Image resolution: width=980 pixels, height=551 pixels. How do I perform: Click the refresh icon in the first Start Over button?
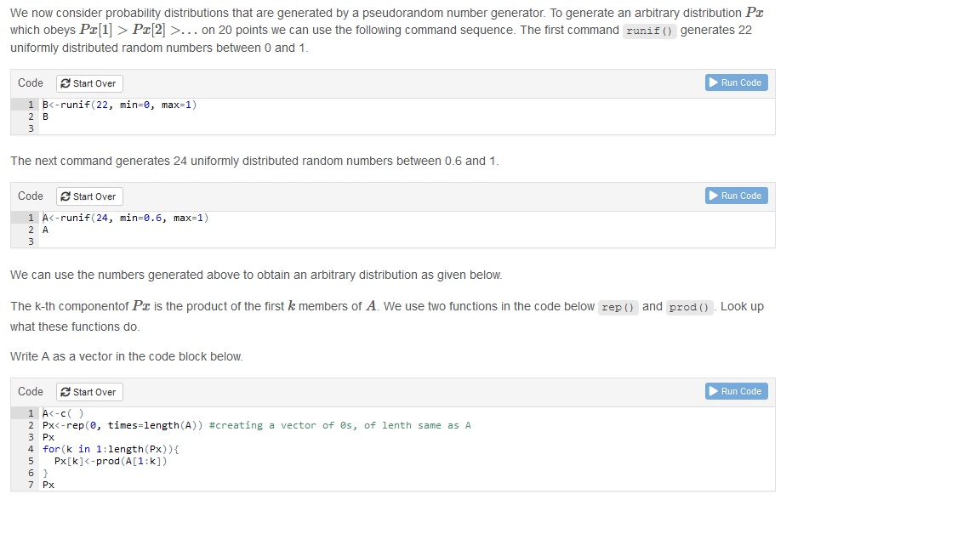(x=64, y=83)
